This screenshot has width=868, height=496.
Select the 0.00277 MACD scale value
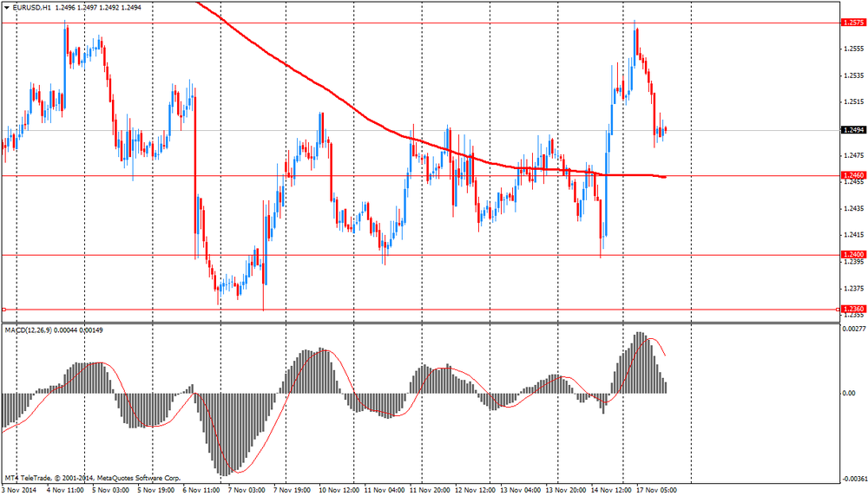pos(854,329)
